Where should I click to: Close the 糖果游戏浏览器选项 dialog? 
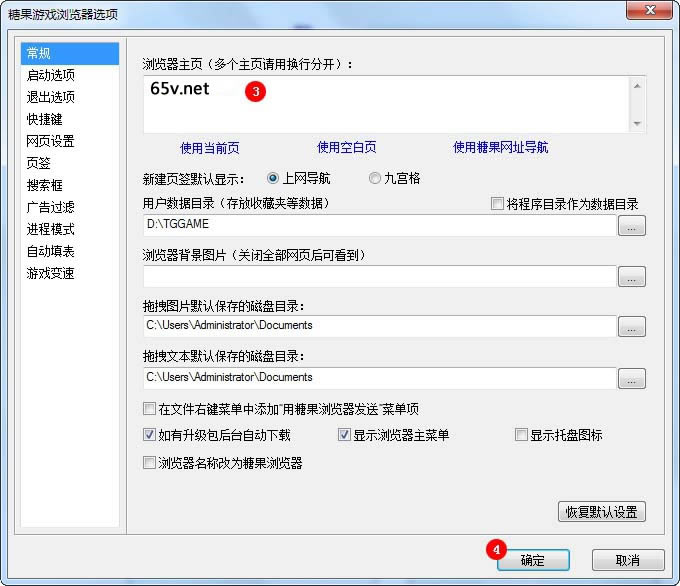tap(650, 10)
